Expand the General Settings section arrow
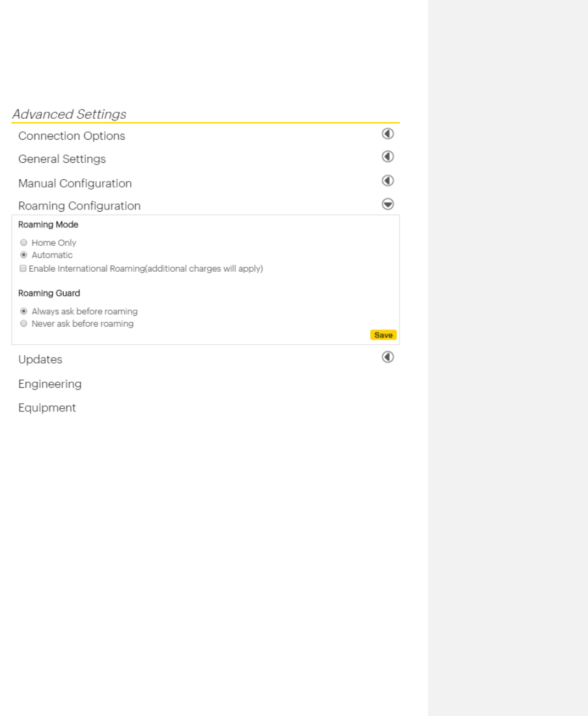The width and height of the screenshot is (588, 716). [388, 157]
